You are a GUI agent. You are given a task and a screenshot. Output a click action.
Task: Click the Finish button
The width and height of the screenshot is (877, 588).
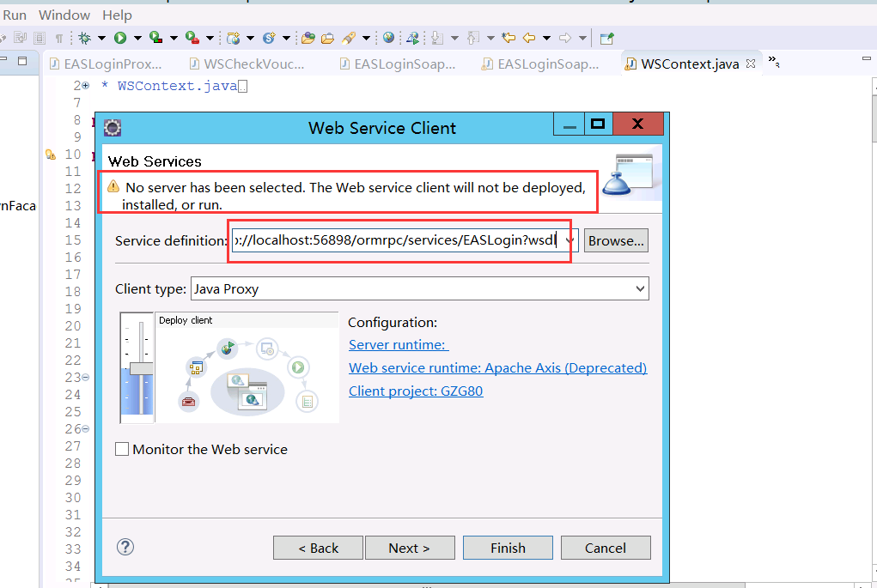click(x=508, y=547)
